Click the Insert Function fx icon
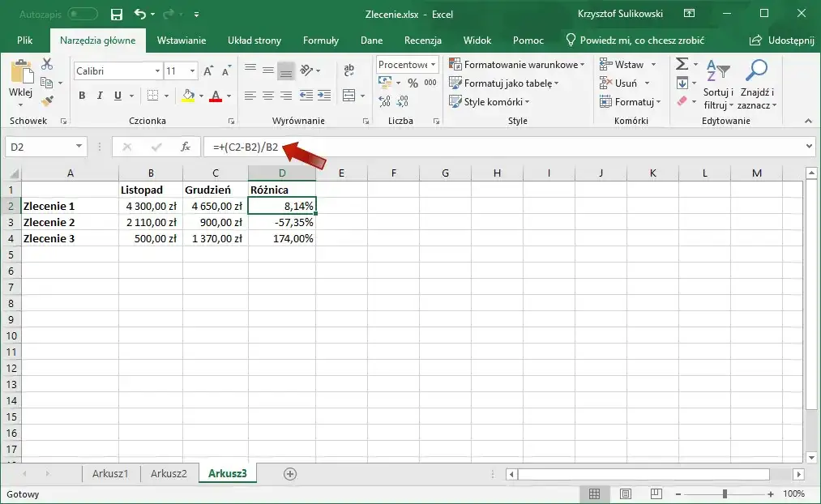 coord(186,147)
